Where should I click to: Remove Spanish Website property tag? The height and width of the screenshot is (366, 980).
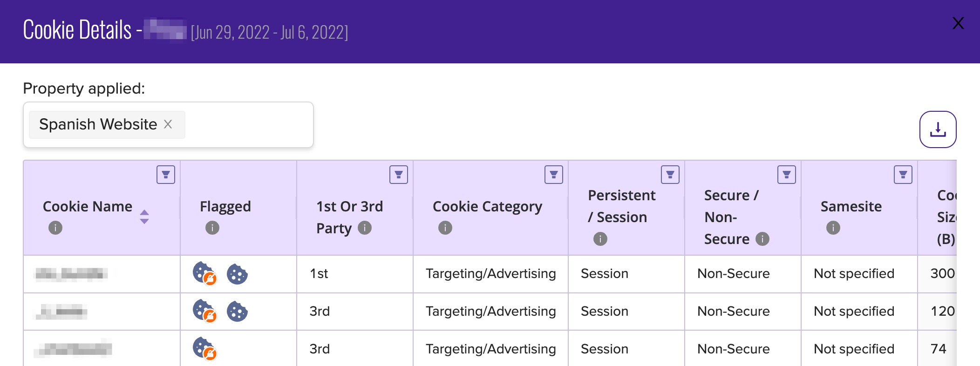[168, 124]
